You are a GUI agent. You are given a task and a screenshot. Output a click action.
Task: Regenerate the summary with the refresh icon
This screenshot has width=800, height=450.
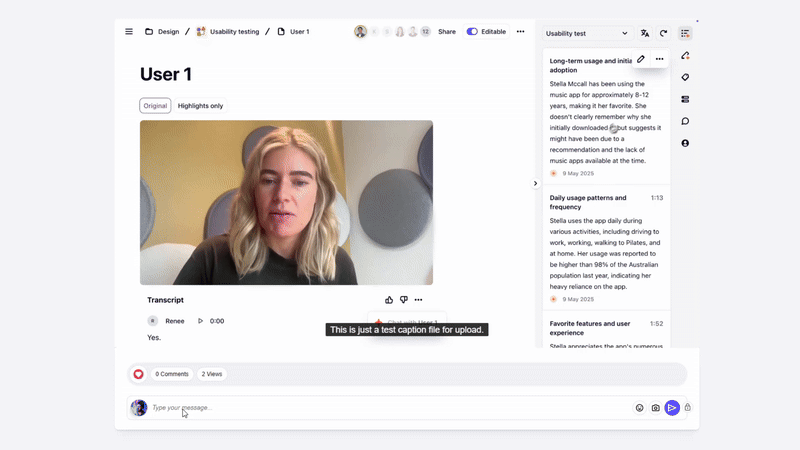(663, 34)
